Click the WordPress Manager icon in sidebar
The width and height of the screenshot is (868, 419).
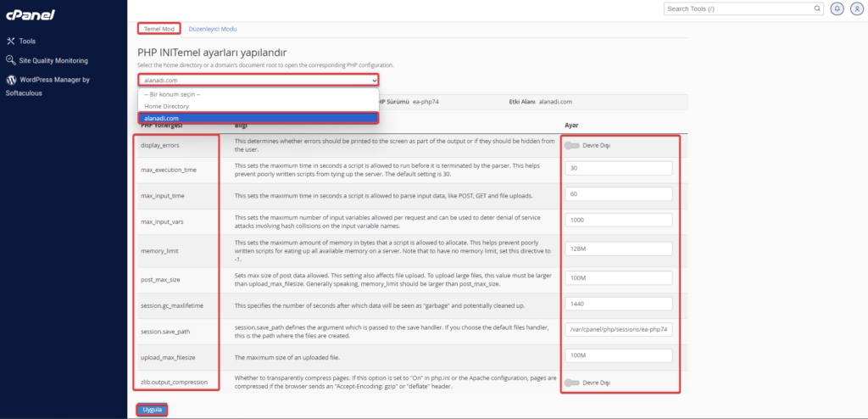[x=10, y=80]
